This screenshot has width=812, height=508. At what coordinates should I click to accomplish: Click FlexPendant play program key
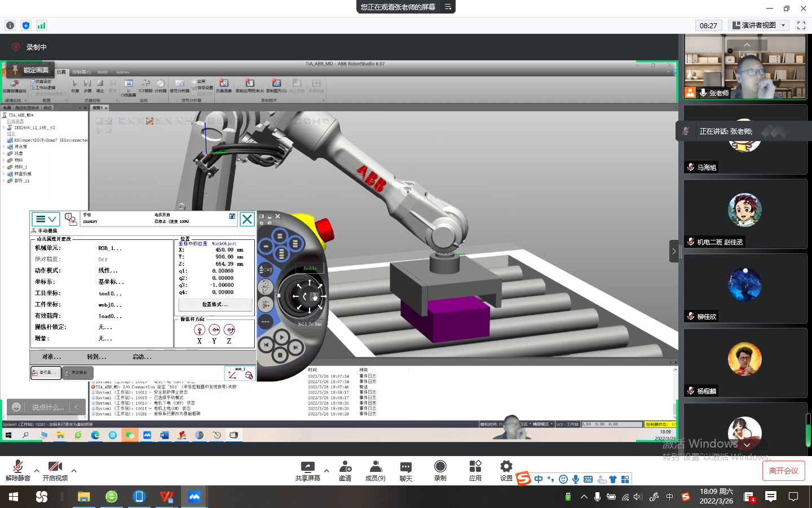click(281, 338)
